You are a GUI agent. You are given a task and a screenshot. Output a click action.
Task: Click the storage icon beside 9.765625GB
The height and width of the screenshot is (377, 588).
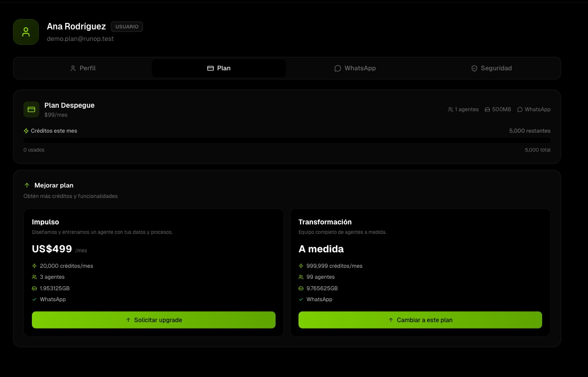301,288
